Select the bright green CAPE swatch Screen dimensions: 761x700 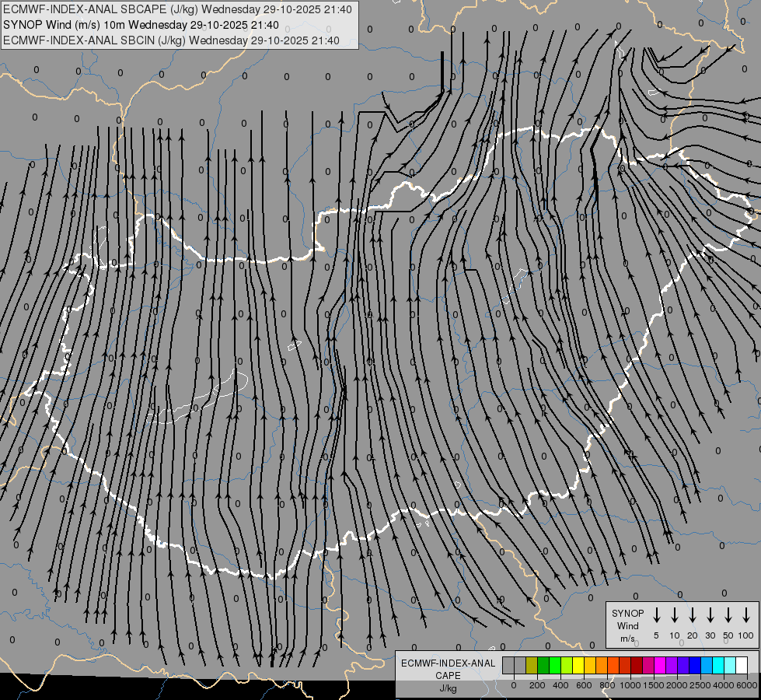tap(555, 665)
